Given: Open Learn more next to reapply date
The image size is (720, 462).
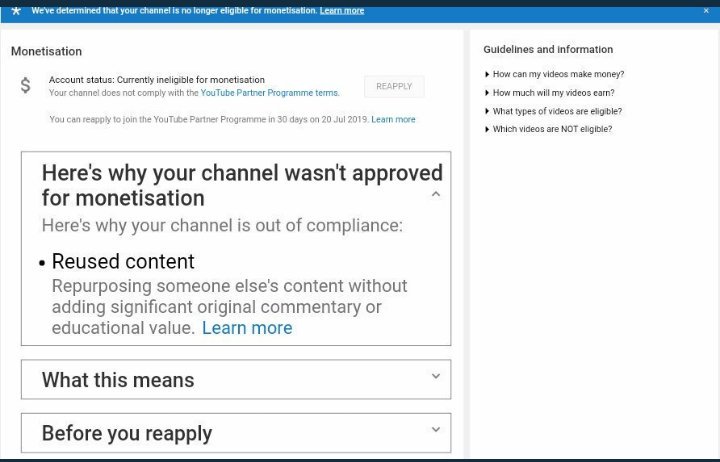Looking at the screenshot, I should coord(393,119).
